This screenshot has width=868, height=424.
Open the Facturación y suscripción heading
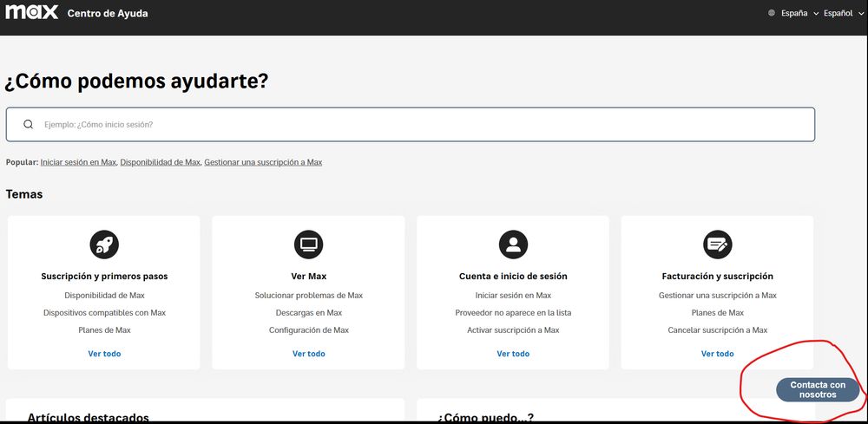click(x=718, y=276)
